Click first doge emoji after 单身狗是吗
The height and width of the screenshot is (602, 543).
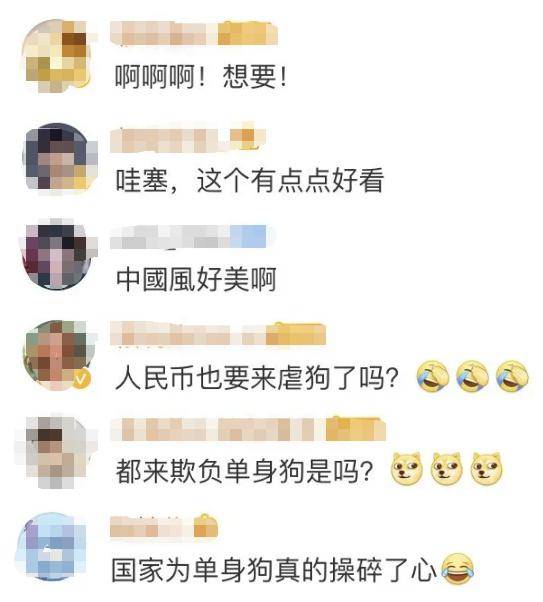[x=406, y=468]
